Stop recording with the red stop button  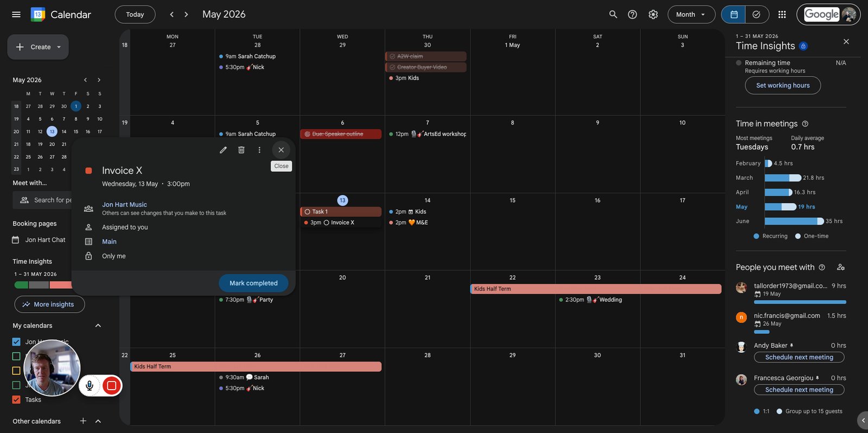pyautogui.click(x=112, y=385)
